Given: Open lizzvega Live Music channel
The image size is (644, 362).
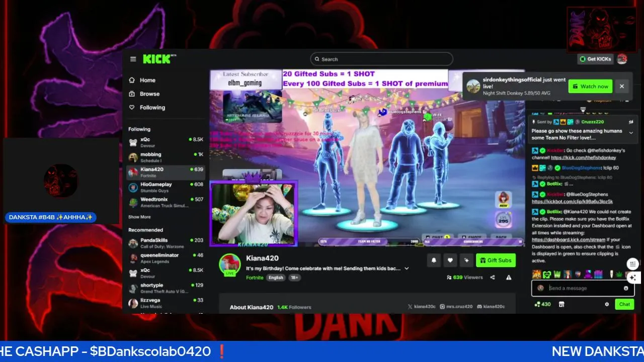Looking at the screenshot, I should pos(166,303).
